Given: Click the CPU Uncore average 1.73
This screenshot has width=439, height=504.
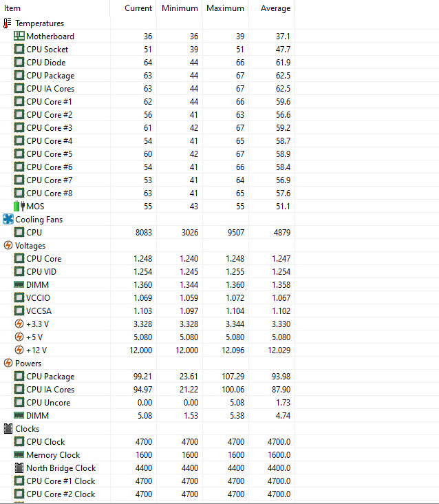Looking at the screenshot, I should [x=283, y=402].
